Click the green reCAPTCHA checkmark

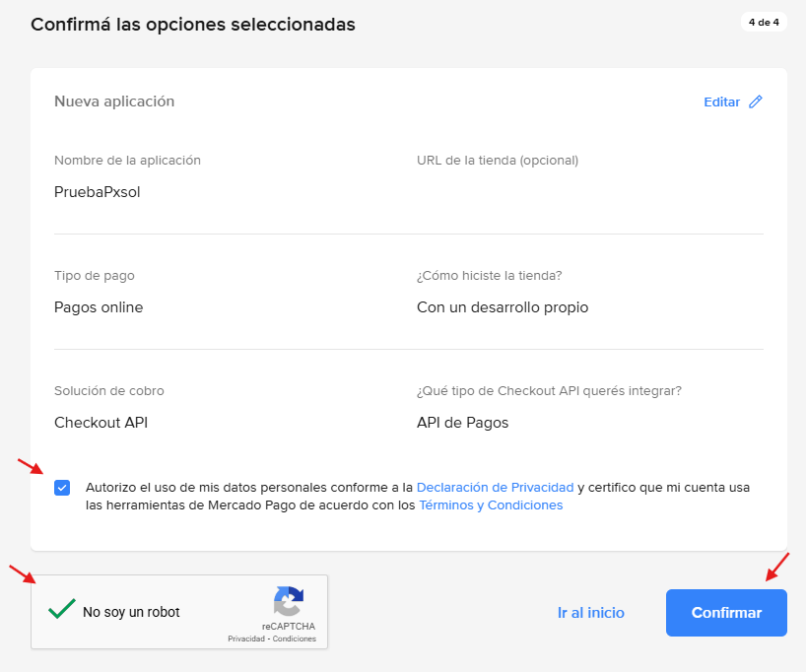61,610
